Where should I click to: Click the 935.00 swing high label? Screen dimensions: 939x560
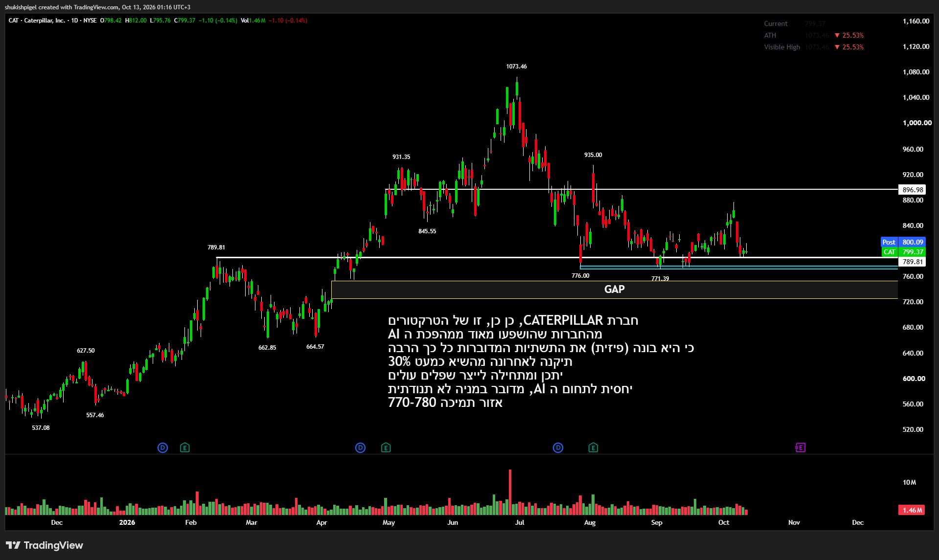click(x=593, y=155)
